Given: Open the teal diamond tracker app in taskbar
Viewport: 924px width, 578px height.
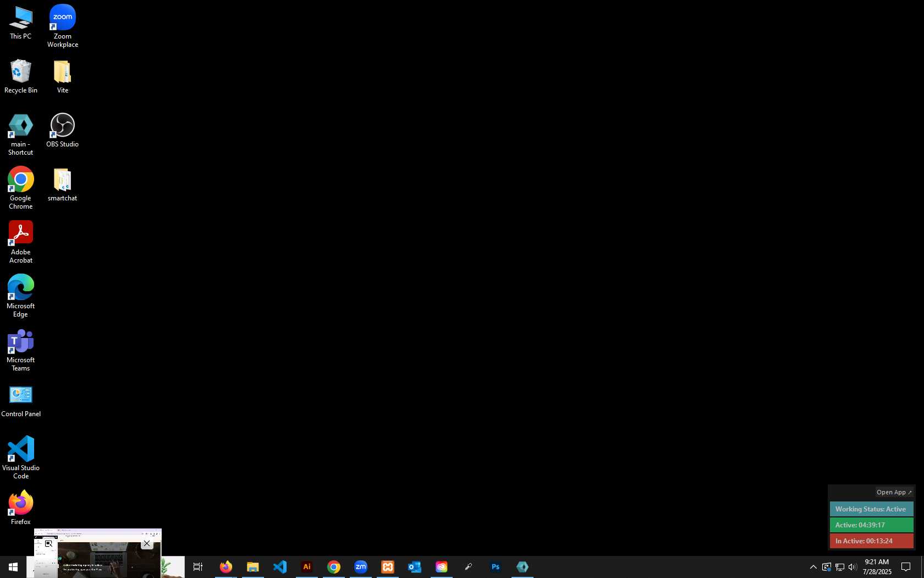Looking at the screenshot, I should point(522,567).
